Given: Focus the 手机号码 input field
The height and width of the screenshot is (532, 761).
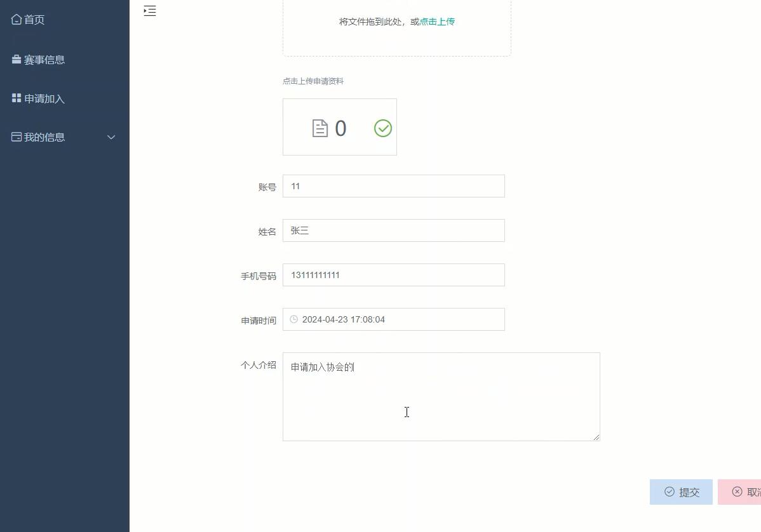Looking at the screenshot, I should (x=394, y=275).
